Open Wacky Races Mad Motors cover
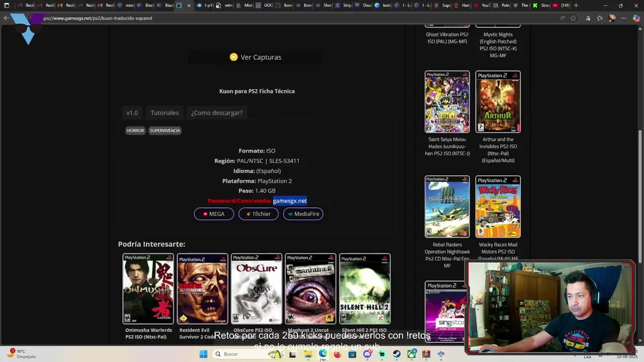 click(498, 207)
